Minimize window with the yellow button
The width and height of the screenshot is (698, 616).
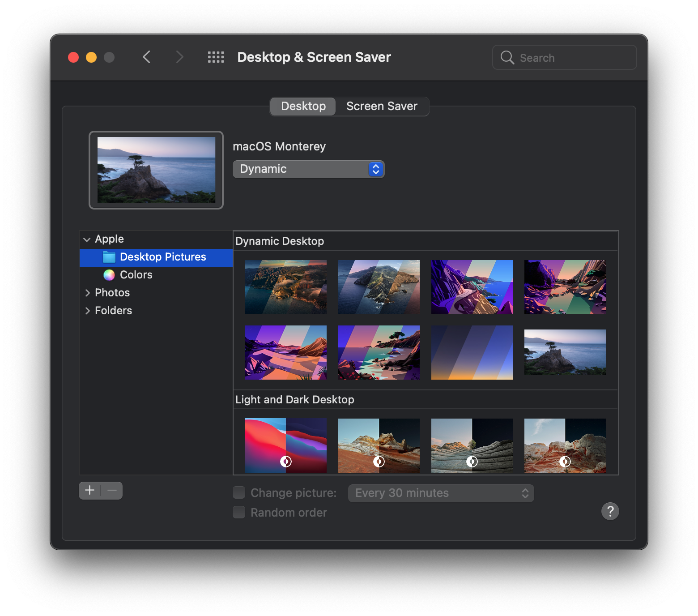[91, 57]
